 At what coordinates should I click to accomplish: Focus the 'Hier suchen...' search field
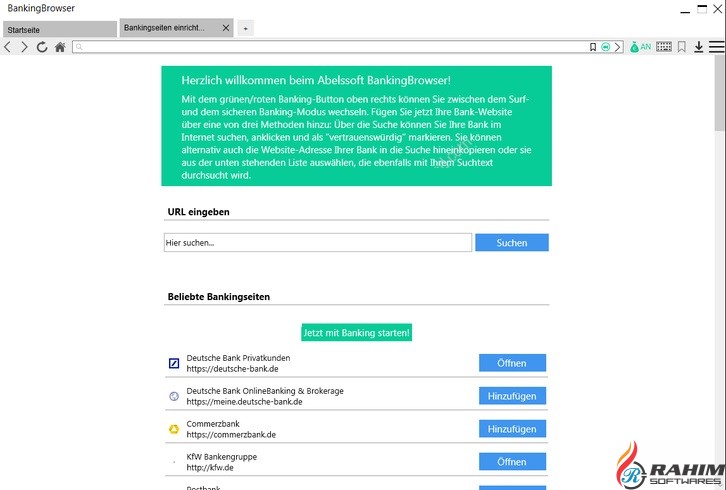pyautogui.click(x=317, y=243)
